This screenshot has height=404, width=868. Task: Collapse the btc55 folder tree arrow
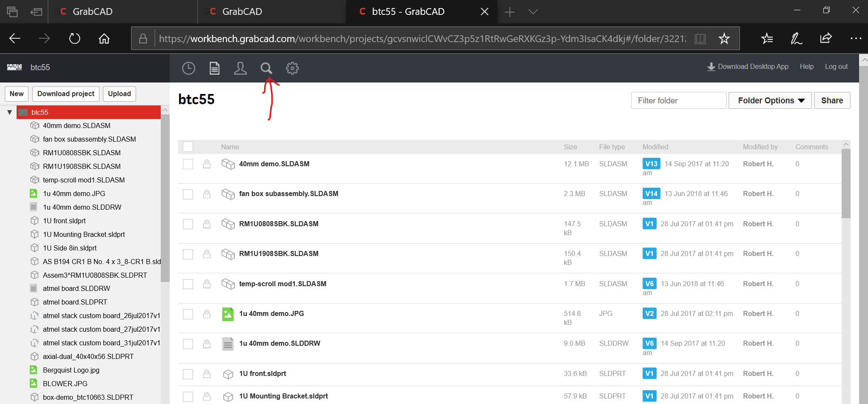pyautogui.click(x=9, y=112)
